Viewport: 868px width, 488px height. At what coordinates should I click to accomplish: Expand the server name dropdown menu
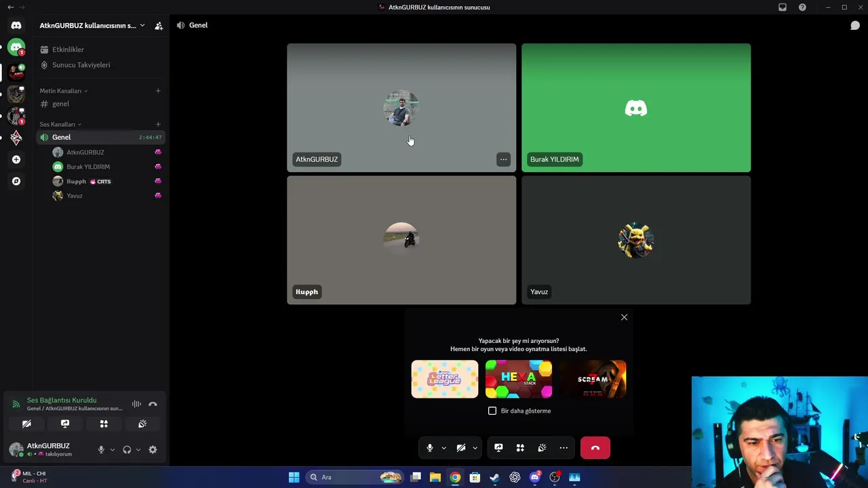(x=142, y=26)
